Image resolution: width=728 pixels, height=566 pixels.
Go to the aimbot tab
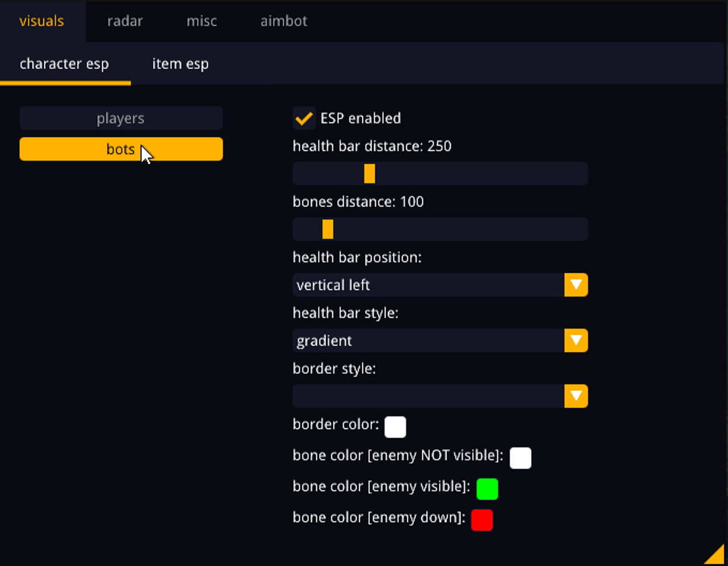pos(283,21)
